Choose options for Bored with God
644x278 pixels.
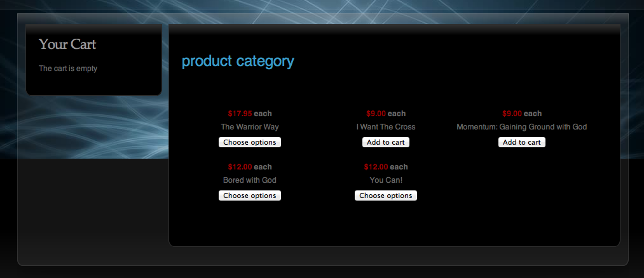click(250, 195)
